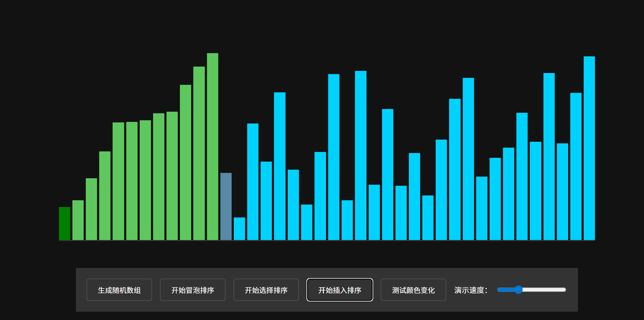Click the tallest light green bar
This screenshot has width=644, height=320.
click(213, 146)
